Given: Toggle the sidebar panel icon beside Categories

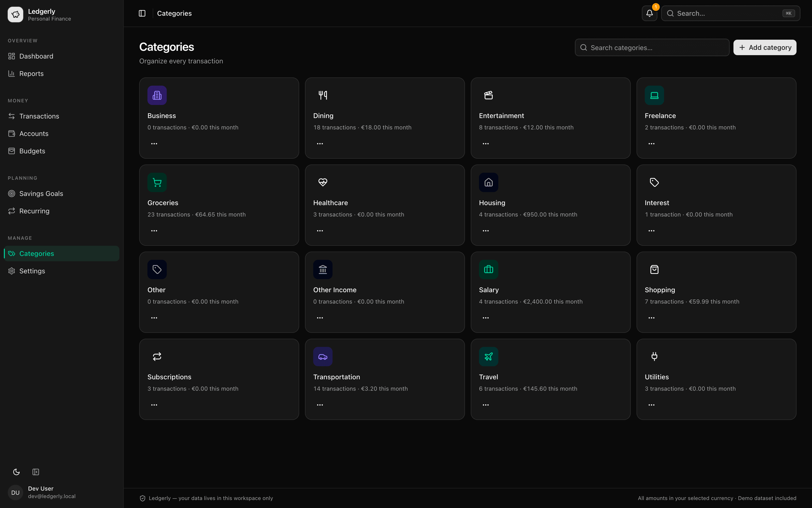Looking at the screenshot, I should point(142,14).
